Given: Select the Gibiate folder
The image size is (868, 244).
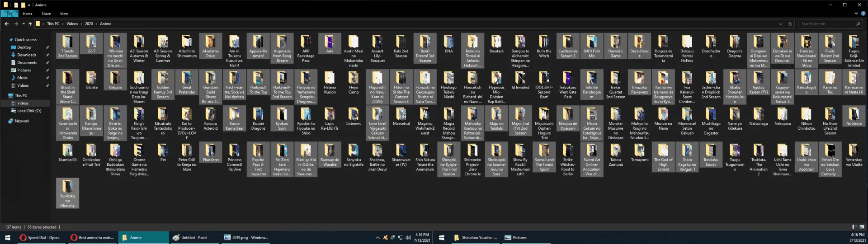Looking at the screenshot, I should [91, 80].
